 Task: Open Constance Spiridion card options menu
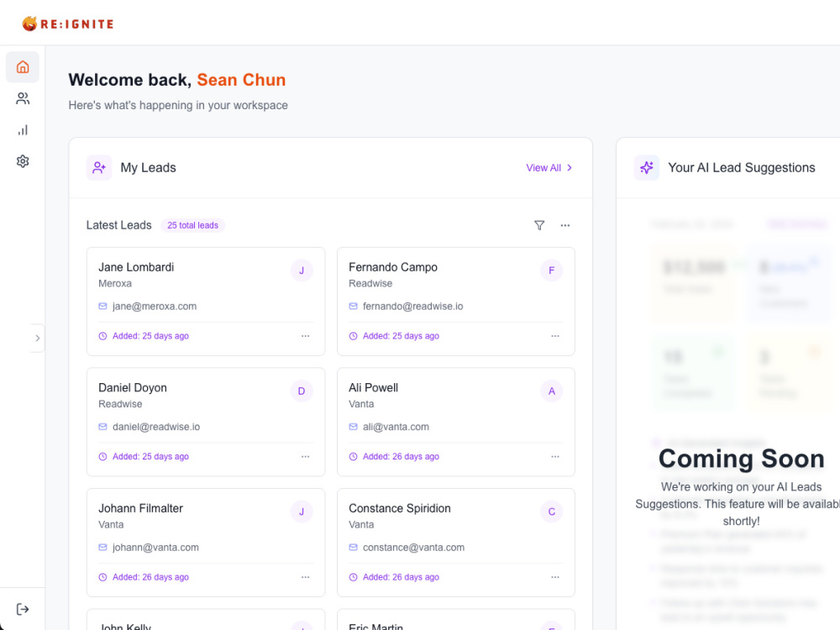click(555, 577)
